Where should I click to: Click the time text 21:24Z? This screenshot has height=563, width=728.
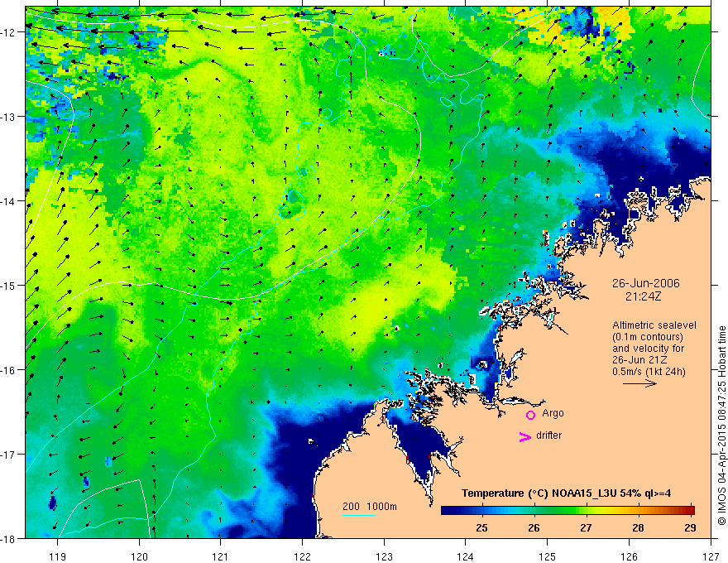tap(643, 296)
